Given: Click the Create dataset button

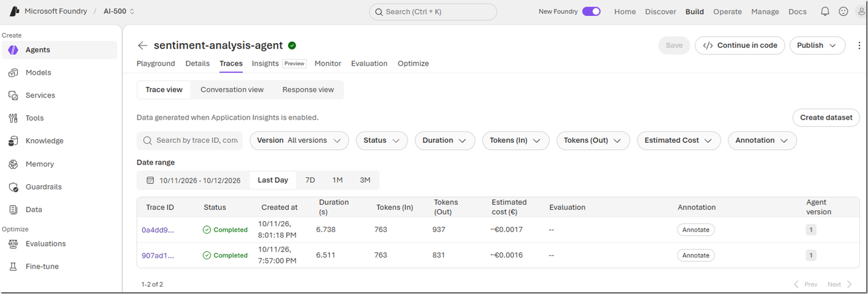Looking at the screenshot, I should pos(826,118).
